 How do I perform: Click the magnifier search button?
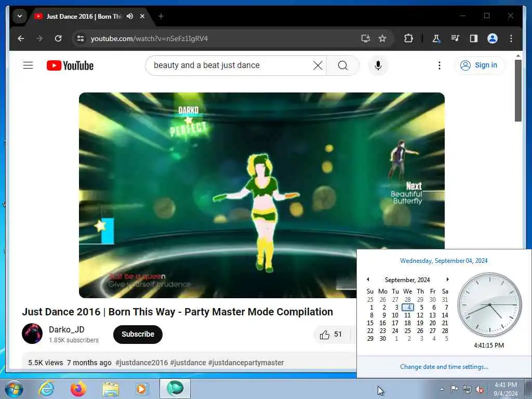coord(343,65)
